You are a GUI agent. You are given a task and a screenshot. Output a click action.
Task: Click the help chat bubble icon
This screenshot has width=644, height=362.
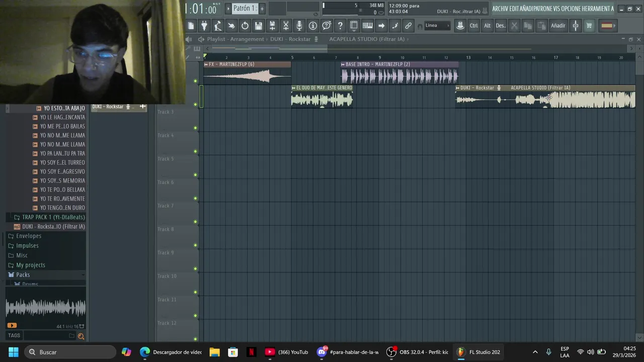click(x=327, y=26)
